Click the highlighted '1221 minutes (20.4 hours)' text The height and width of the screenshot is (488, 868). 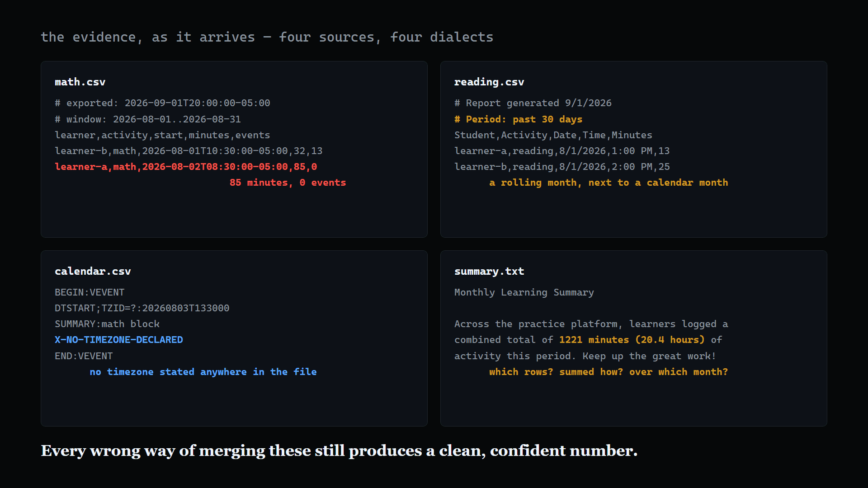[632, 340]
